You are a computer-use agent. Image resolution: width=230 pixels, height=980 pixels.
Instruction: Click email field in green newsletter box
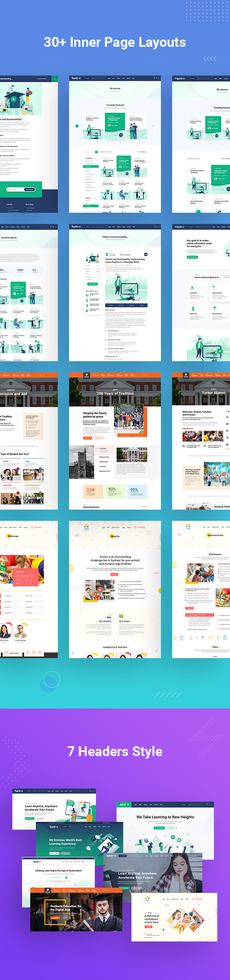[x=14, y=189]
